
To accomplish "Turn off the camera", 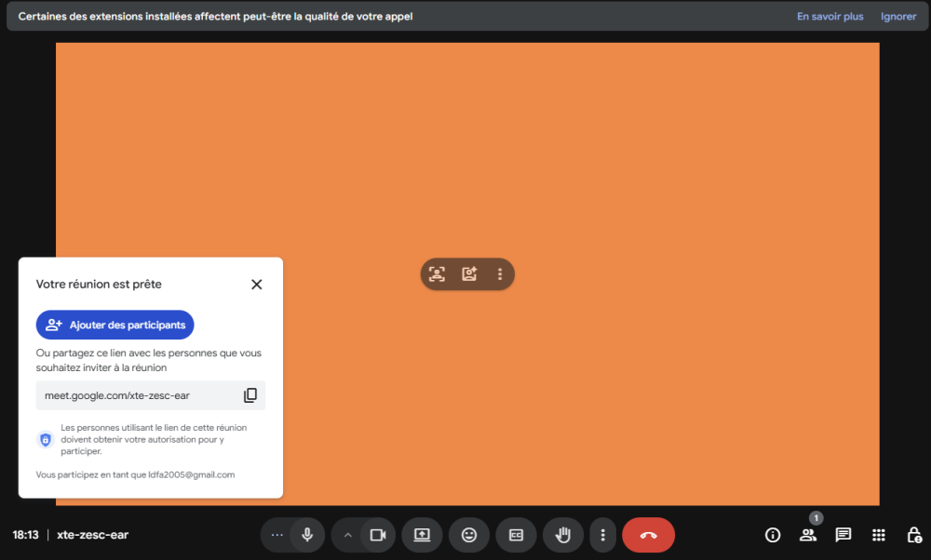I will (378, 535).
